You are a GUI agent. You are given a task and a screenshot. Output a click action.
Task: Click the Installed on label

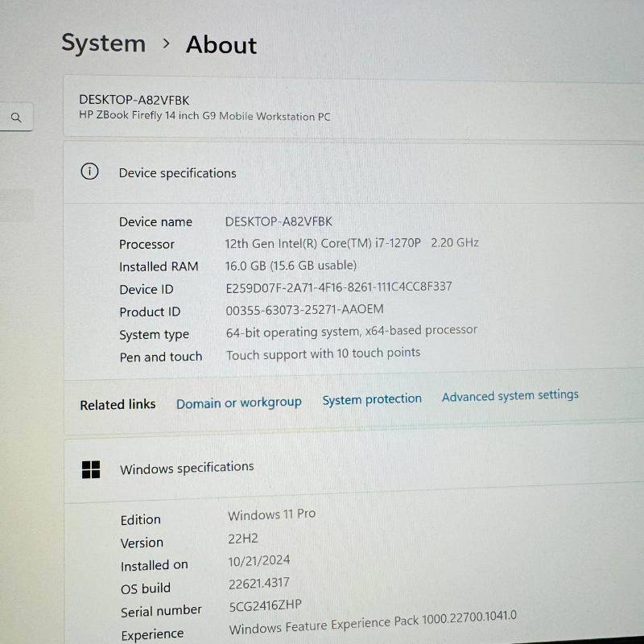154,566
